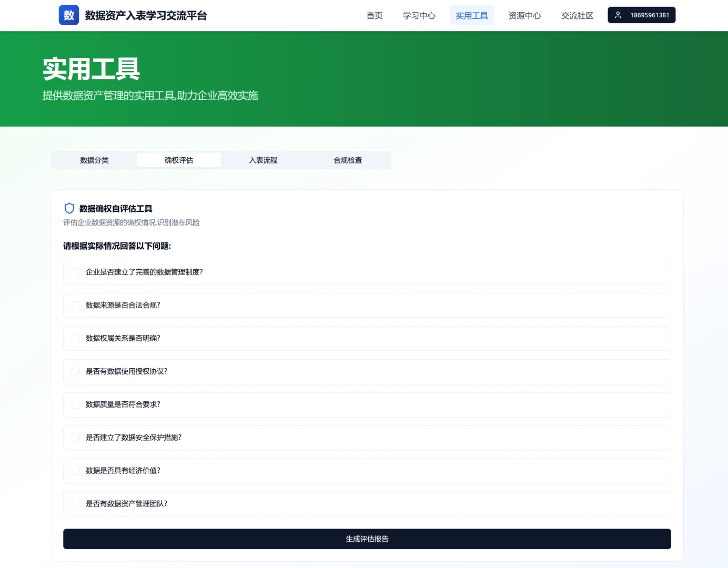Check the 企业是否建立了完善的数据管理制度 checkbox

coord(76,272)
